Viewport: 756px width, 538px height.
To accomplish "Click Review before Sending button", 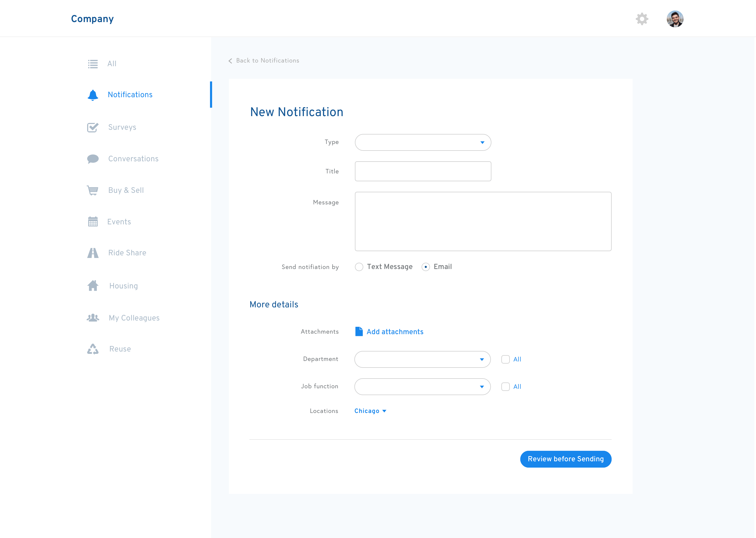I will [x=565, y=459].
